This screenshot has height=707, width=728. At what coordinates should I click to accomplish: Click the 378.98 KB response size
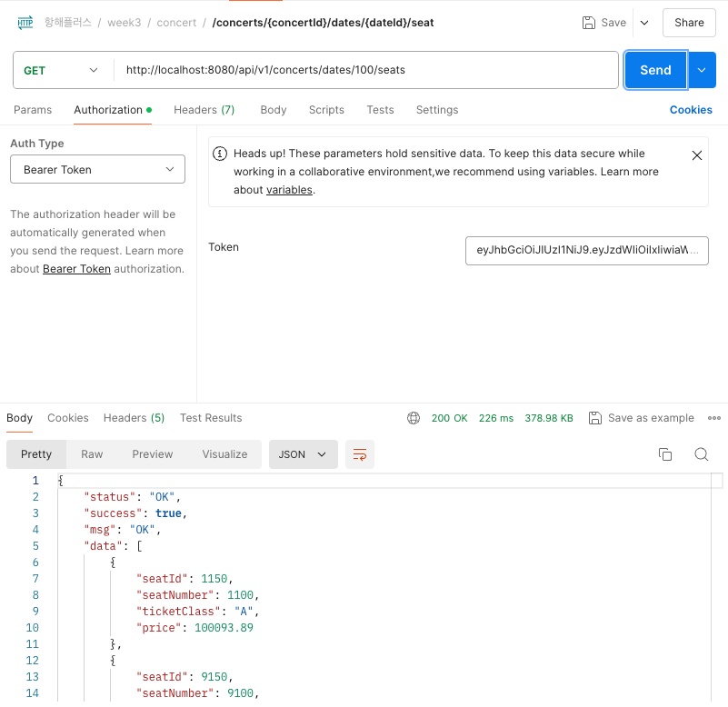(549, 418)
